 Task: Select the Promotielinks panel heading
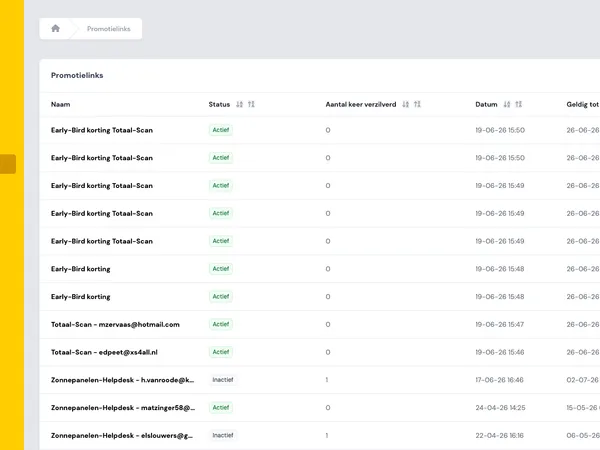(x=77, y=75)
